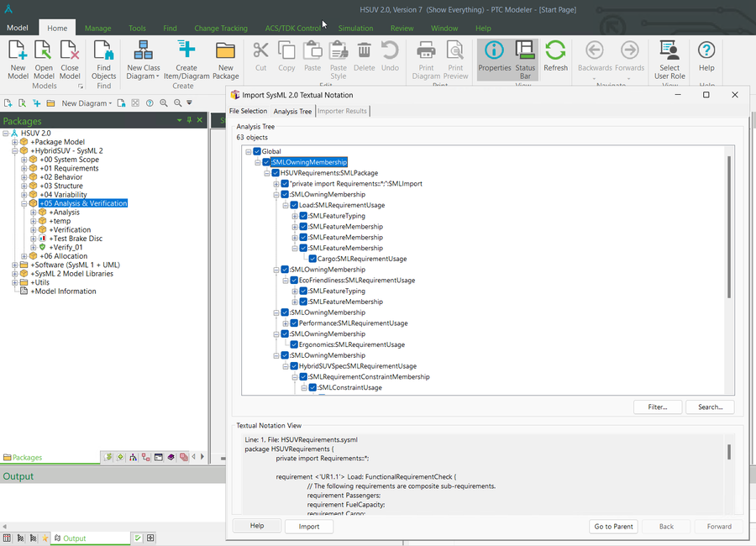Expand Performance:SMLRequirementUsage tree node
The width and height of the screenshot is (756, 546).
tap(286, 323)
